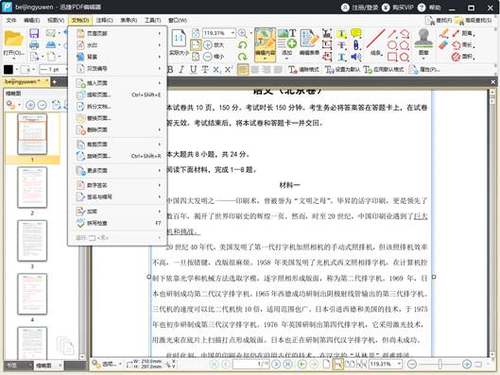Open the 注释(C) menu in menu bar

(105, 20)
